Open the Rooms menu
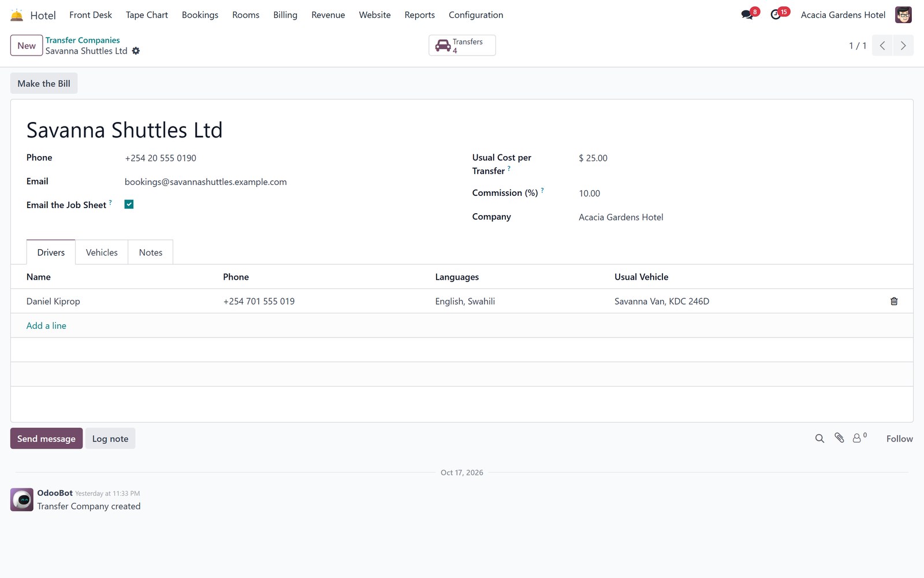This screenshot has height=578, width=924. click(245, 15)
